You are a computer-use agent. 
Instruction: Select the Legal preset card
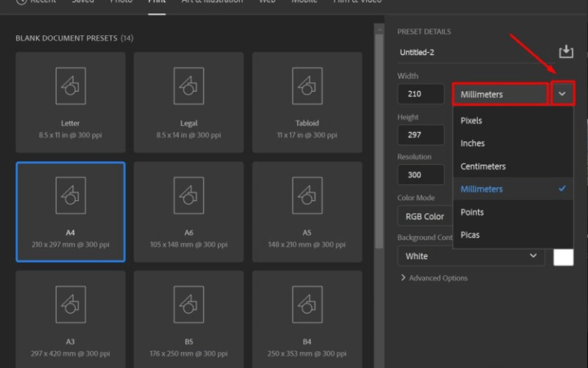coord(188,102)
